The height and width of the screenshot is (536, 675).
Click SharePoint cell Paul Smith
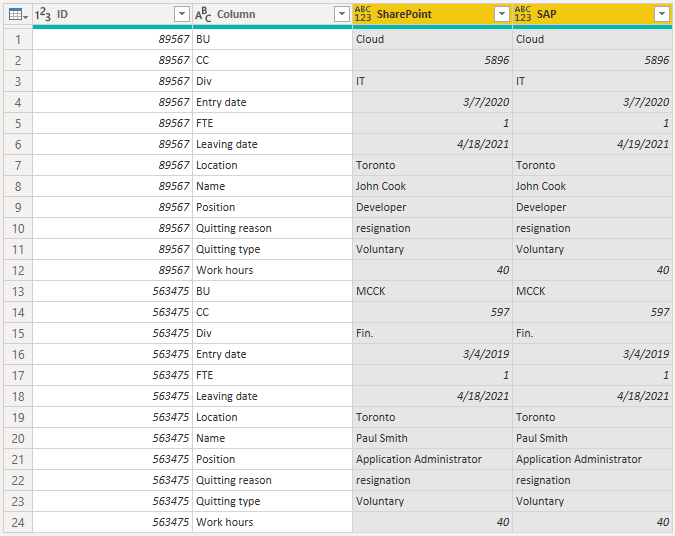click(x=432, y=438)
